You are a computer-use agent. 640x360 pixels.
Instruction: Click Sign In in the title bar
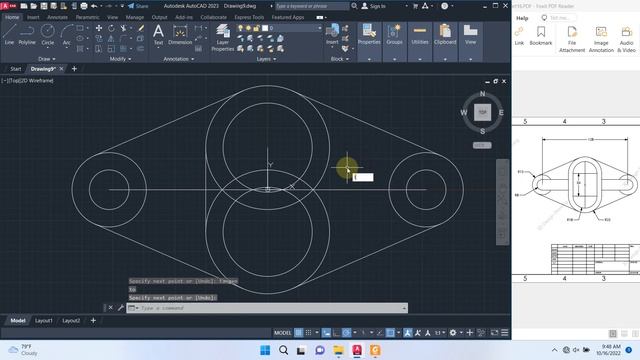click(373, 6)
